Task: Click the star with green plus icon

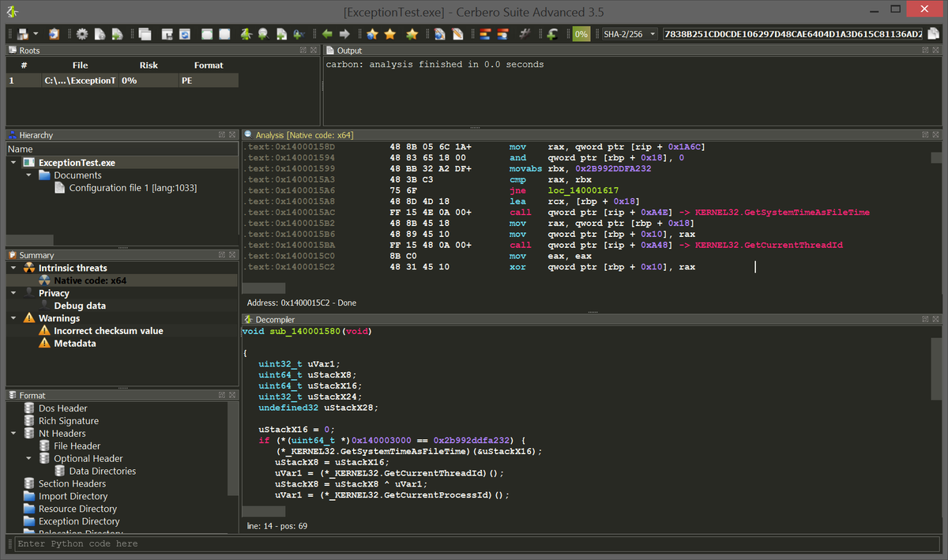Action: tap(412, 34)
